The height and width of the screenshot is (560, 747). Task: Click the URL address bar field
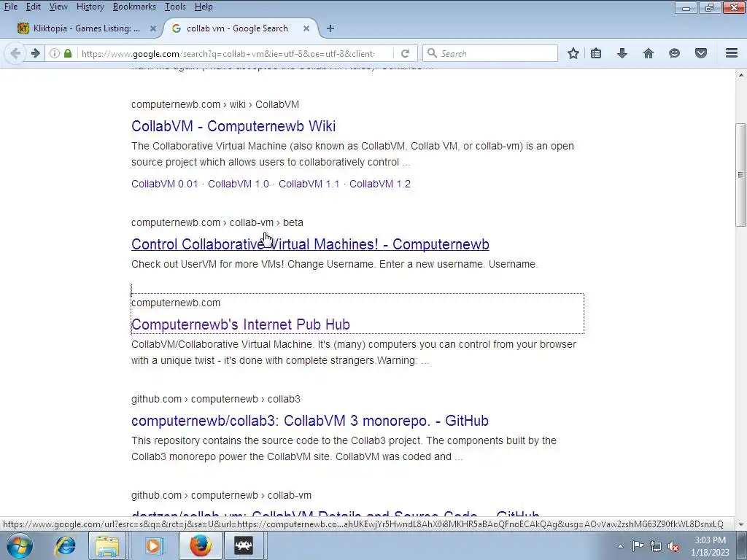coord(228,53)
